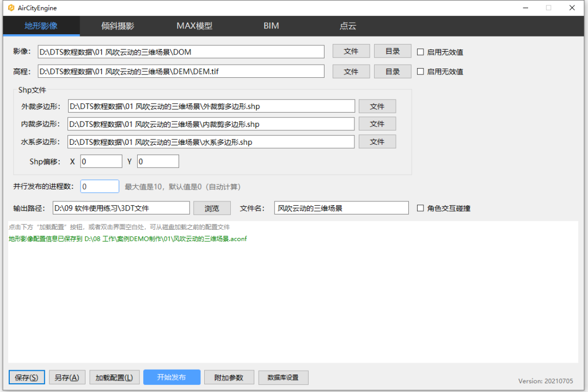
Task: Switch to the 地形影像 tab
Action: (41, 26)
